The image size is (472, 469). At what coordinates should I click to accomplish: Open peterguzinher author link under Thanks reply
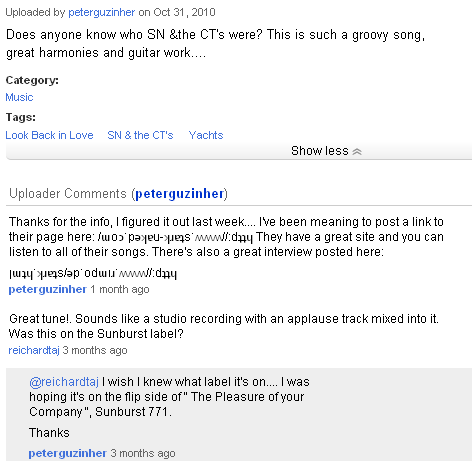[67, 453]
